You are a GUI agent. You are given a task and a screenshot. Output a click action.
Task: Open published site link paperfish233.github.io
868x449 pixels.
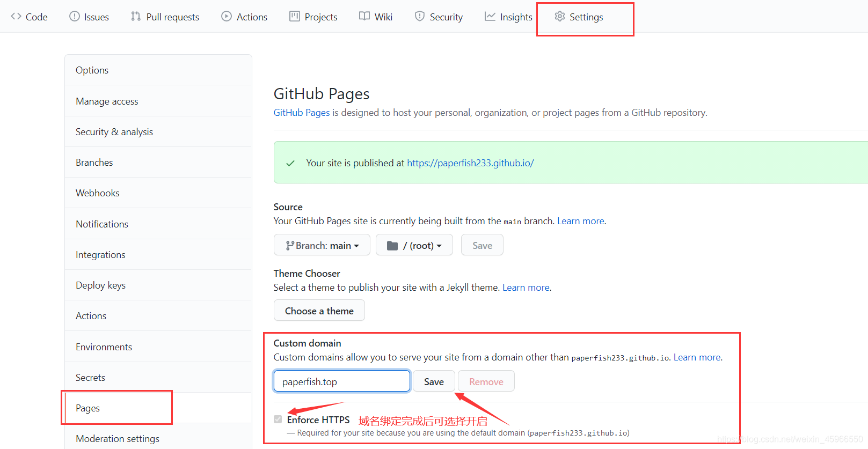pos(470,163)
